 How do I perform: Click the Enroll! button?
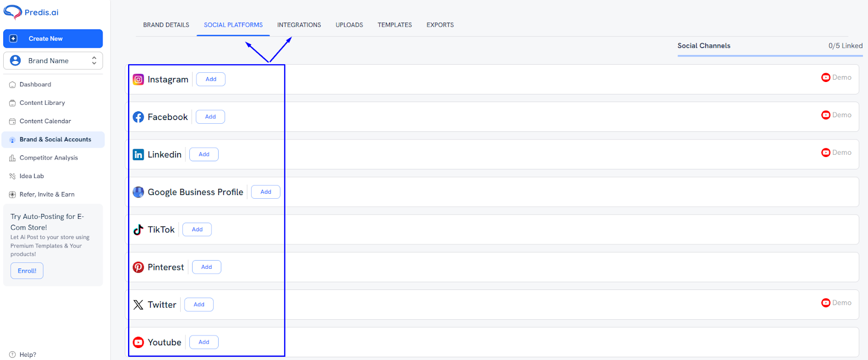[x=27, y=271]
